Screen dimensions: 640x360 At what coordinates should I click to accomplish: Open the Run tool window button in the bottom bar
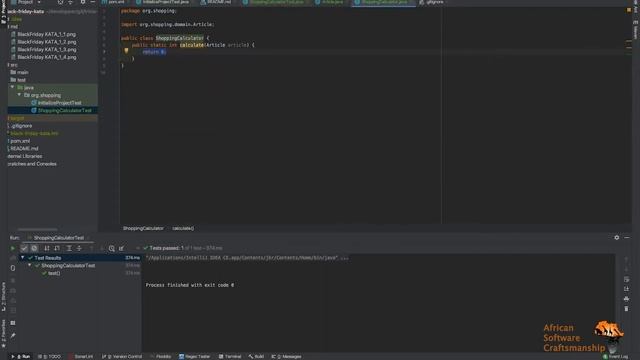pos(21,356)
